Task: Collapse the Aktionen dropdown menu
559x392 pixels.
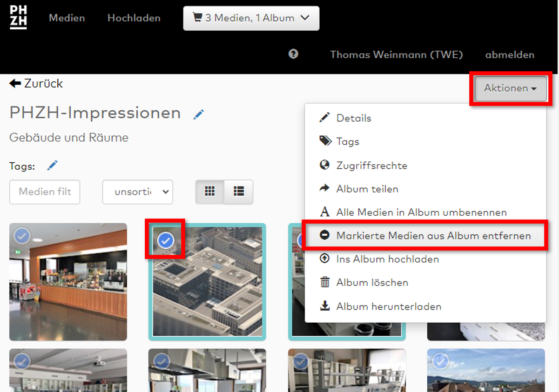Action: coord(510,88)
